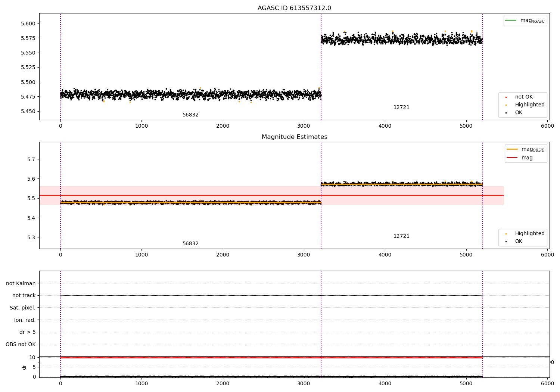Click the red horizontal mag line in middle plot

271,195
